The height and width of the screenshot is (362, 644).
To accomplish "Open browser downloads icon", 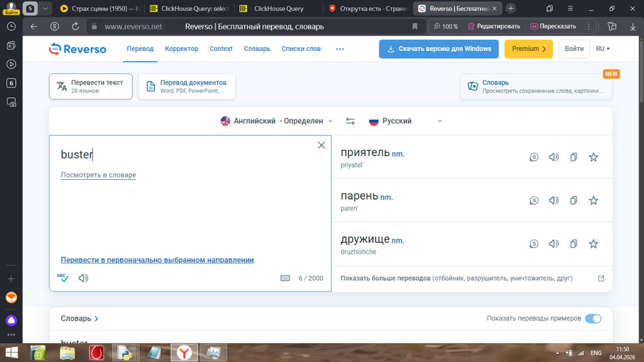I will pos(632,26).
